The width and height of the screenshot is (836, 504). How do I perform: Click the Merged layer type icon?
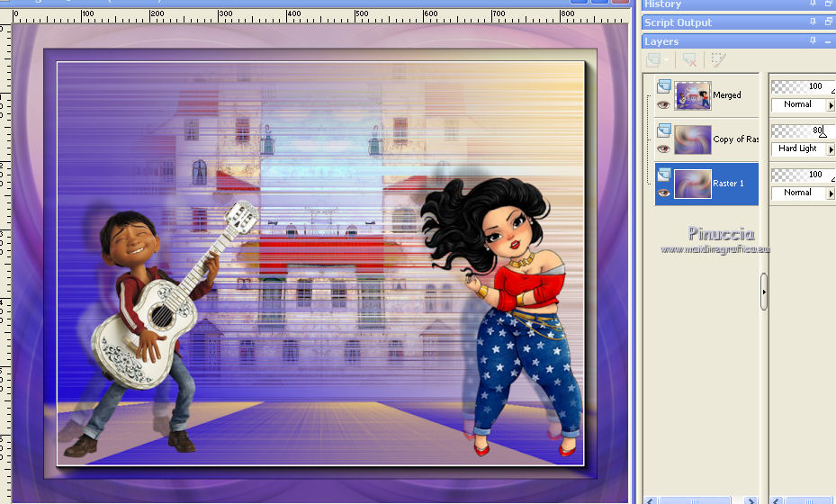(x=664, y=85)
